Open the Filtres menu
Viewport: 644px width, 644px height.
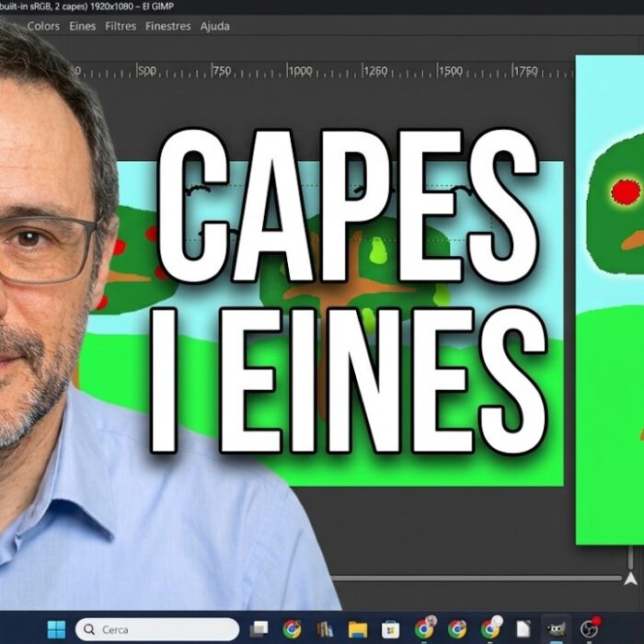pyautogui.click(x=121, y=27)
